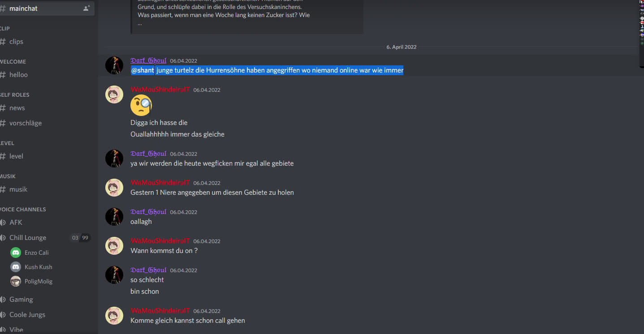Viewport: 644px width, 334px height.
Task: Select the news channel hash icon
Action: (3, 108)
